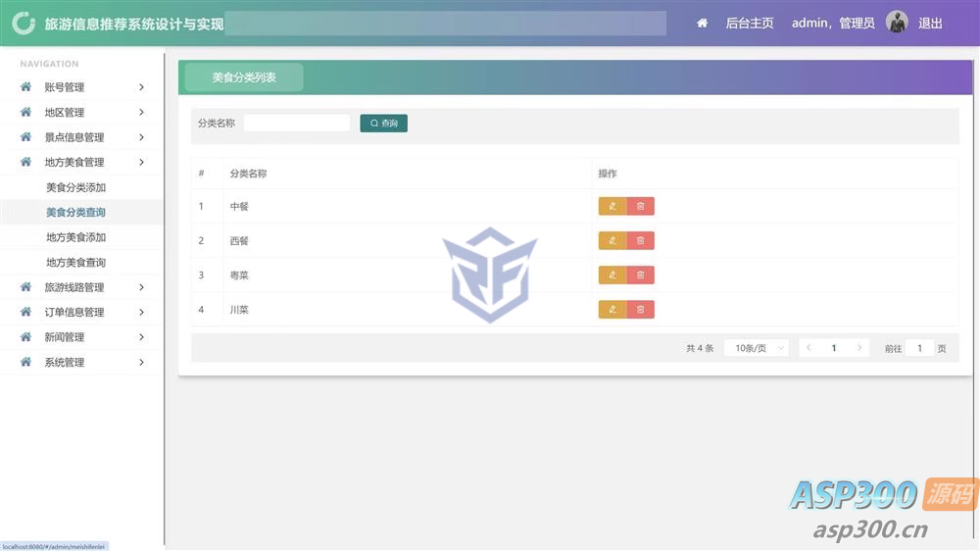
Task: Click the 新闻管理 home icon
Action: click(25, 337)
